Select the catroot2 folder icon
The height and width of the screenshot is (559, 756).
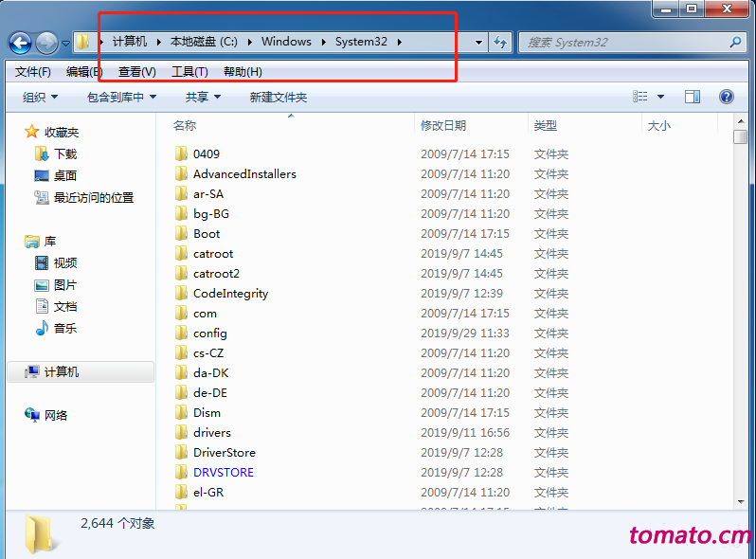pyautogui.click(x=181, y=273)
